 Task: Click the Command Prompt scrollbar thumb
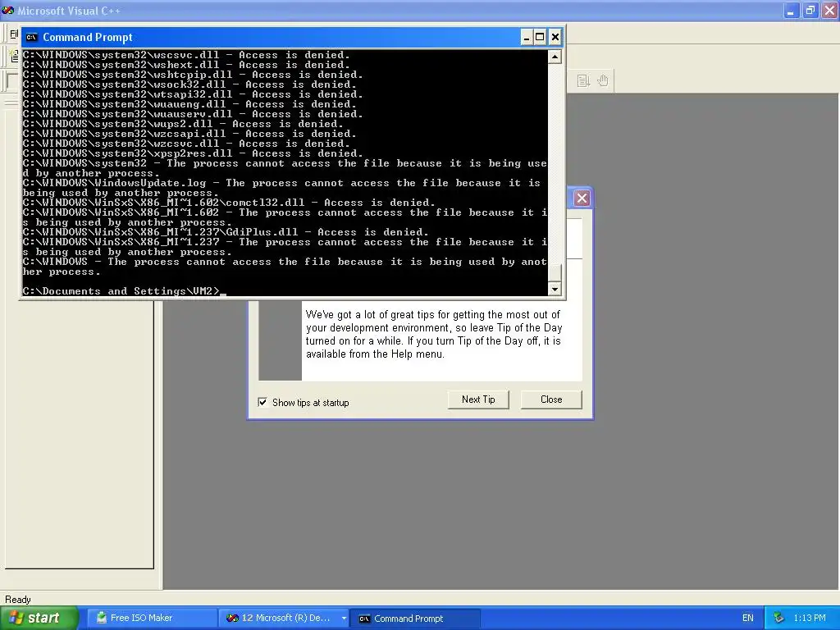(555, 272)
